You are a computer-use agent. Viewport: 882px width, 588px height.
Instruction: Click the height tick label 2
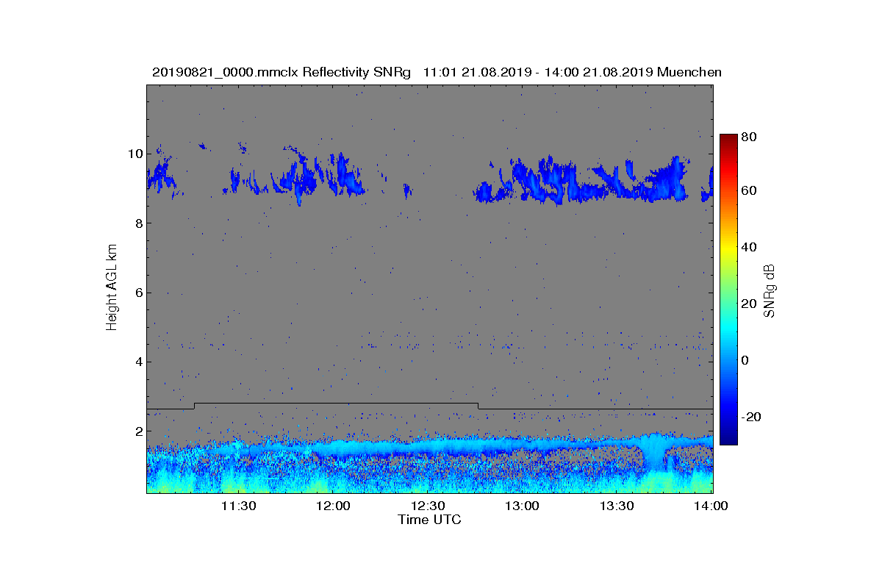[x=139, y=431]
